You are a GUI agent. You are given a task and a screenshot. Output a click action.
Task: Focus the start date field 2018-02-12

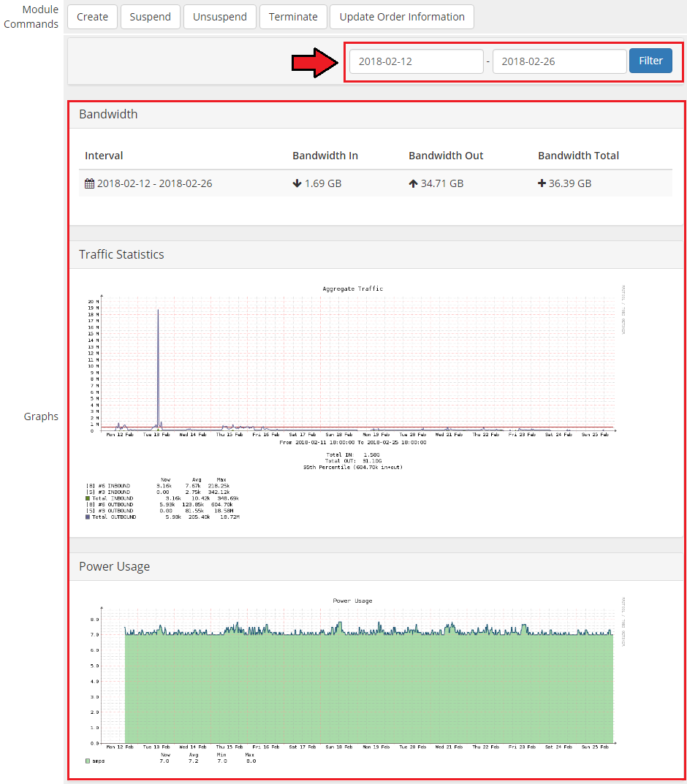tap(417, 61)
